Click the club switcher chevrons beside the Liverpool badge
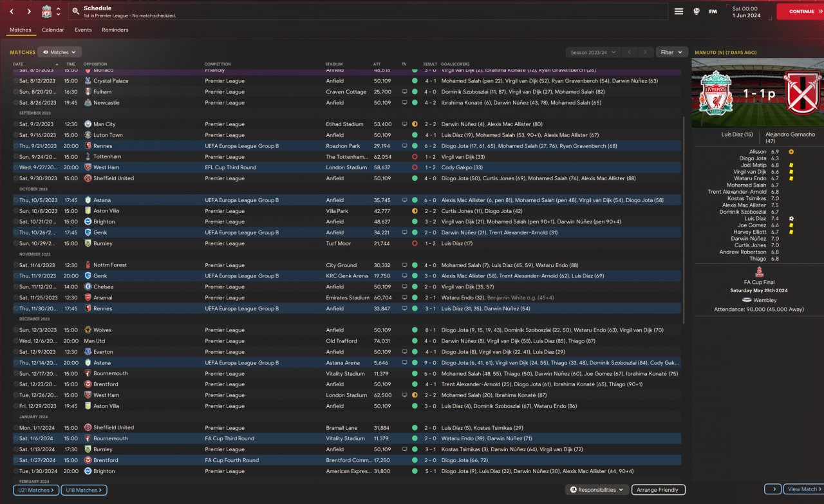824x504 pixels. point(59,12)
